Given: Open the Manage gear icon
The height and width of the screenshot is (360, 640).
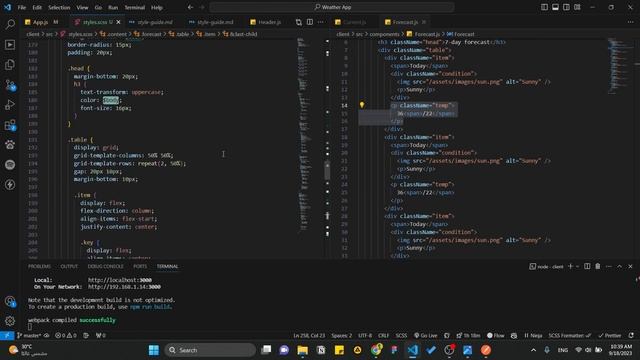Looking at the screenshot, I should [10, 321].
